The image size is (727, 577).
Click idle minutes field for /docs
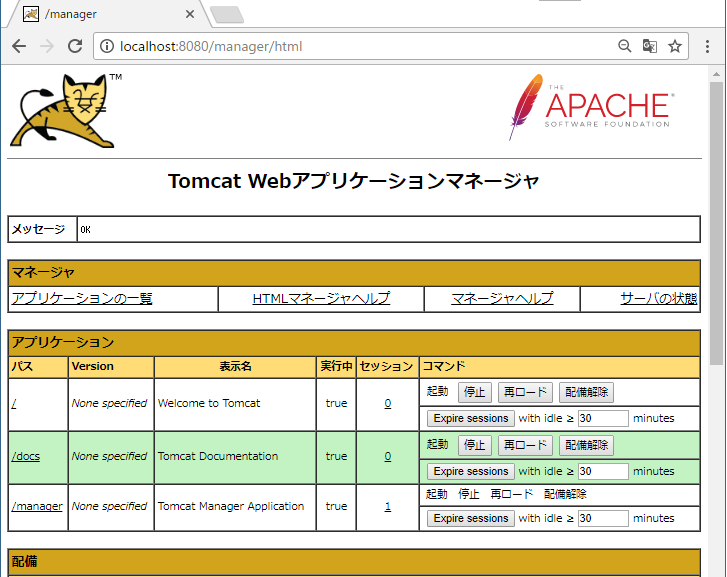click(x=603, y=471)
